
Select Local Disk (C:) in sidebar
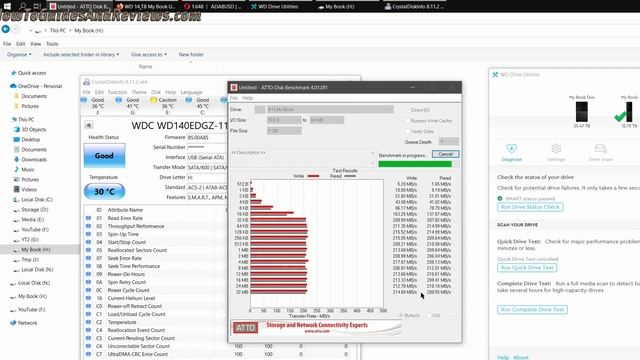(37, 200)
